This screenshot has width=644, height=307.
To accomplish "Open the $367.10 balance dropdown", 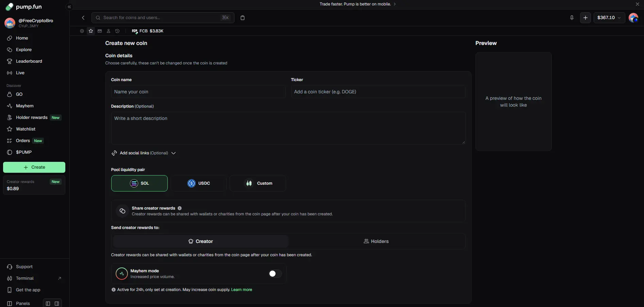I will [x=609, y=18].
